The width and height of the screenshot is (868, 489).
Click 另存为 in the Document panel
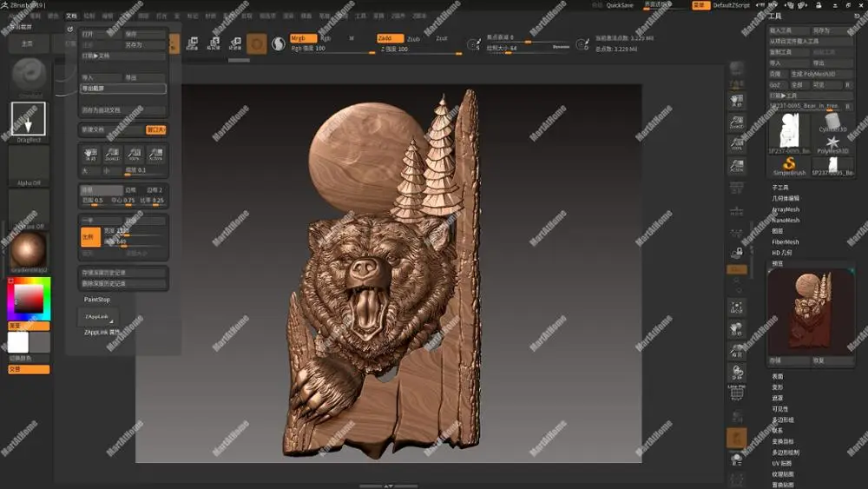click(145, 45)
